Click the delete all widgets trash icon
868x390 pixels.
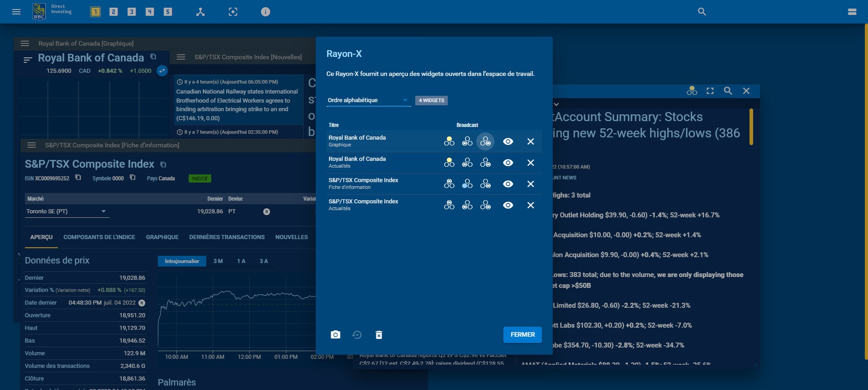(x=379, y=335)
